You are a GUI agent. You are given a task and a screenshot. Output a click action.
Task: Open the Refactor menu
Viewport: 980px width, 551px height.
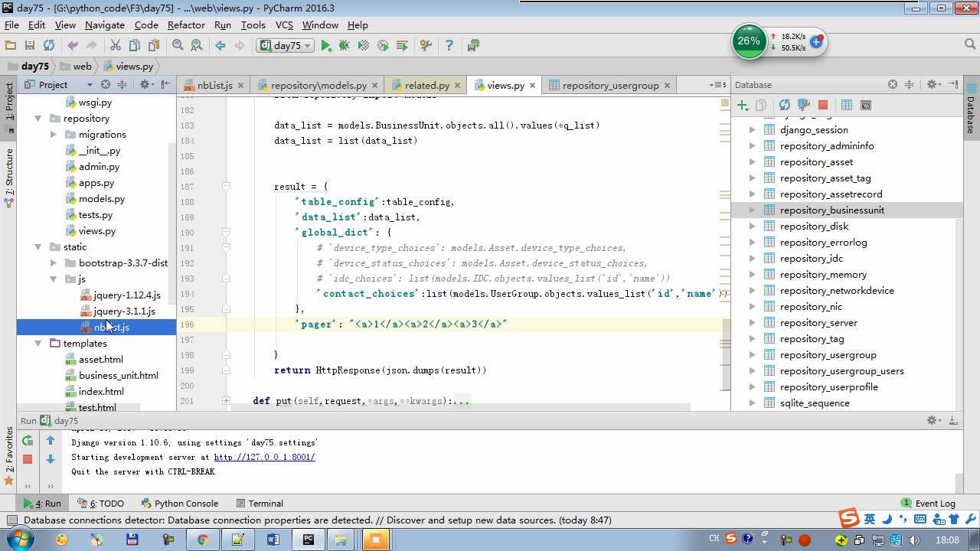pos(186,24)
